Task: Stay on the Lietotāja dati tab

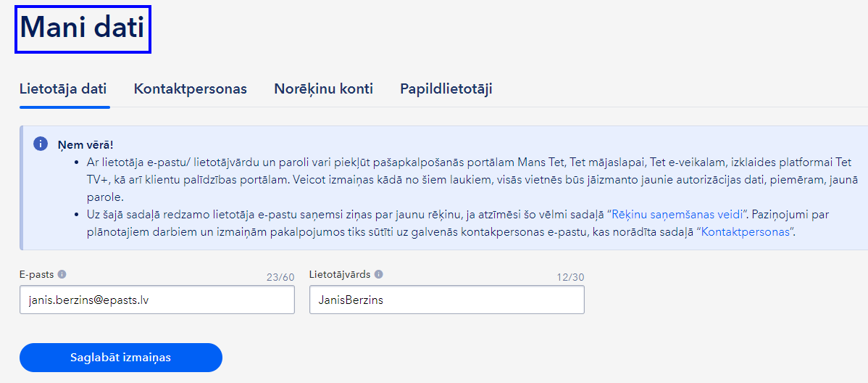Action: (x=63, y=88)
